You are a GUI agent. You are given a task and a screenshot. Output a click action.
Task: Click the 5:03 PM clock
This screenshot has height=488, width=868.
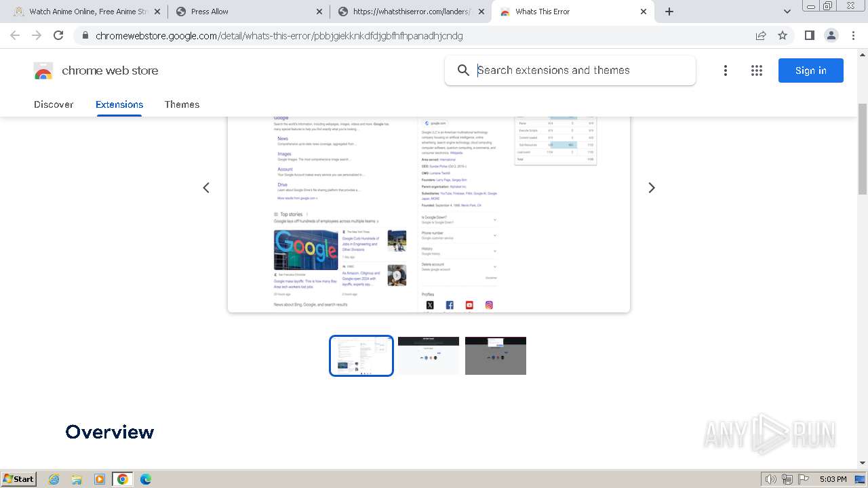(833, 479)
